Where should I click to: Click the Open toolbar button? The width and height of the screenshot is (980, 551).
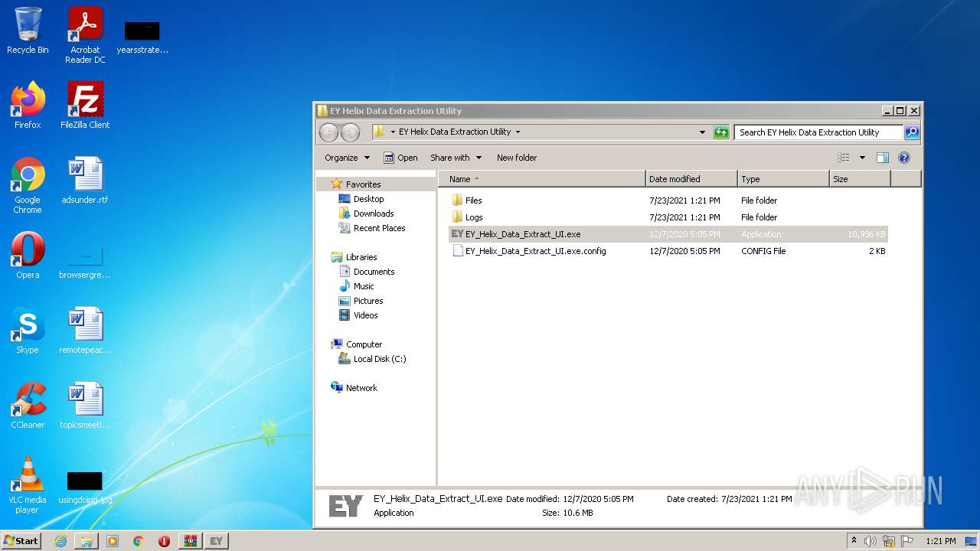pyautogui.click(x=400, y=158)
